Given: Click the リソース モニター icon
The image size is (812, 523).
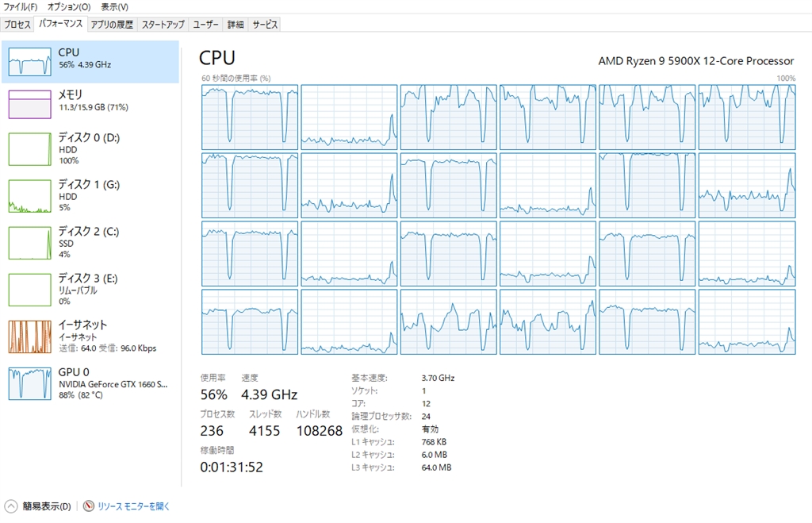Looking at the screenshot, I should coord(88,506).
